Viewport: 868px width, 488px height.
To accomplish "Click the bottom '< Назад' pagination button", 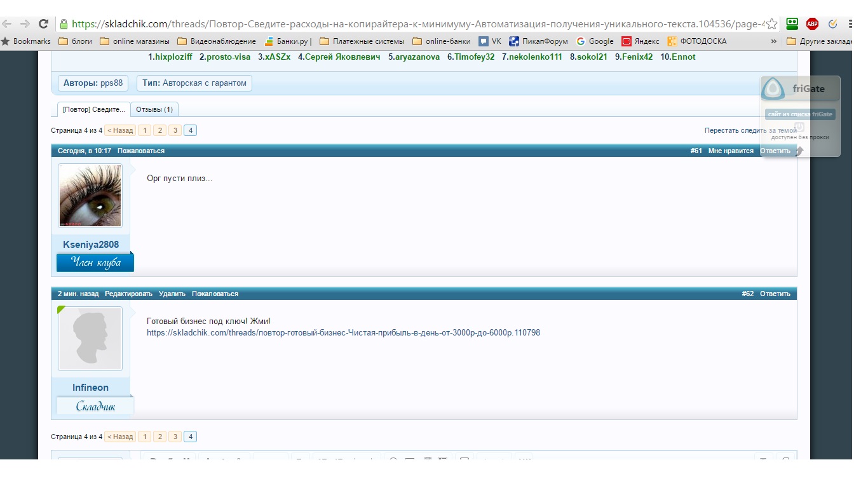I will (x=119, y=437).
